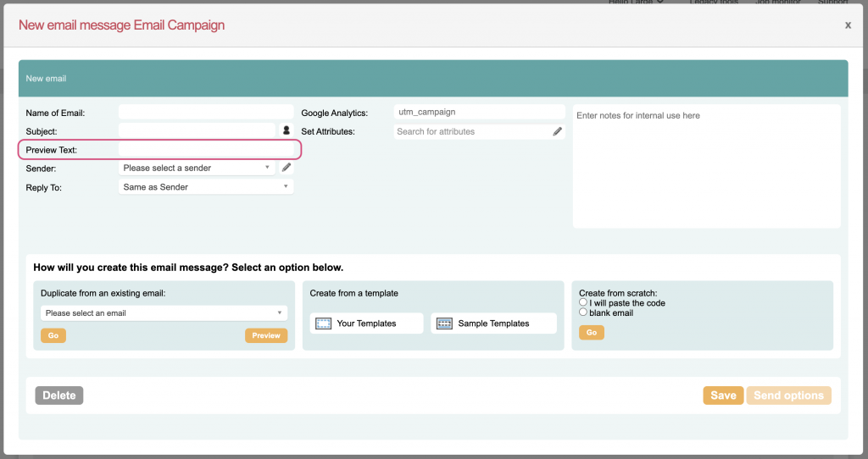
Task: Click the Sample Templates grid icon
Action: click(444, 324)
